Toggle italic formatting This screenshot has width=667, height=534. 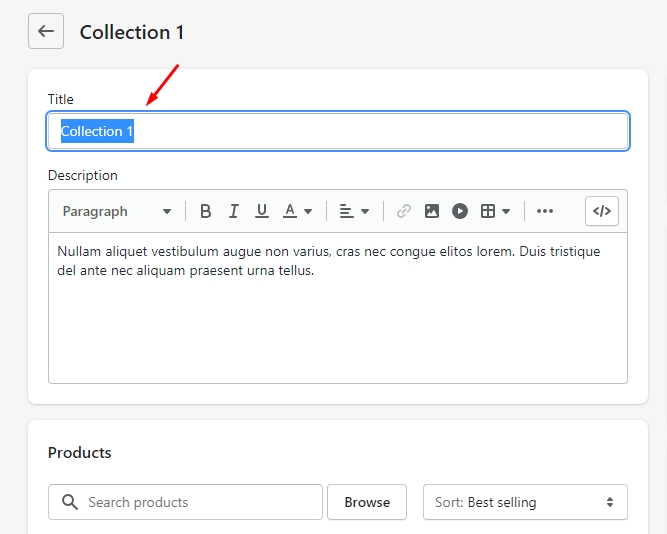pos(233,211)
